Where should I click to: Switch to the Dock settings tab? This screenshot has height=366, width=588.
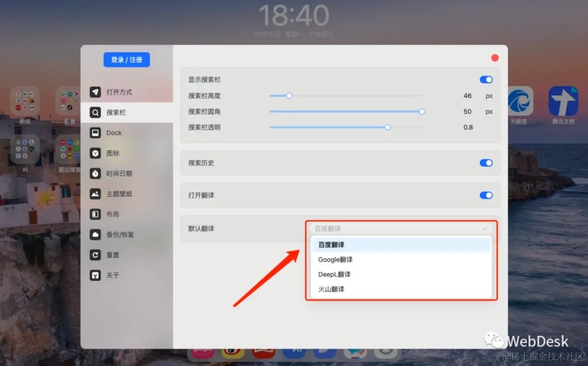click(127, 133)
